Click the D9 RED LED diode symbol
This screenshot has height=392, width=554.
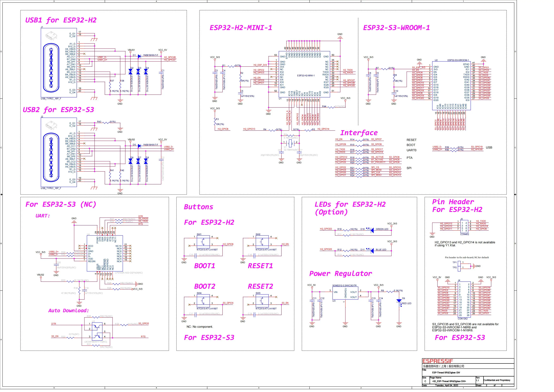pos(399,301)
